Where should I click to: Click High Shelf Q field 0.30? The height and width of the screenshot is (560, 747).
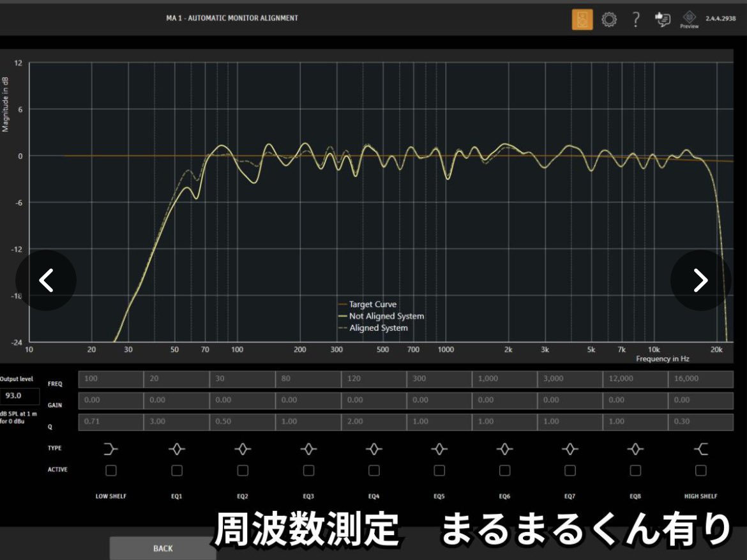coord(701,422)
